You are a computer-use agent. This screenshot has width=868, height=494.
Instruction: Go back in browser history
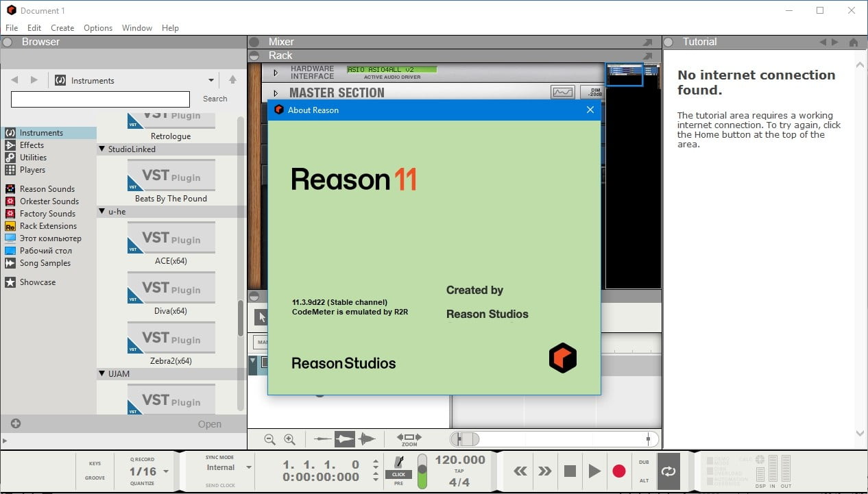(14, 80)
